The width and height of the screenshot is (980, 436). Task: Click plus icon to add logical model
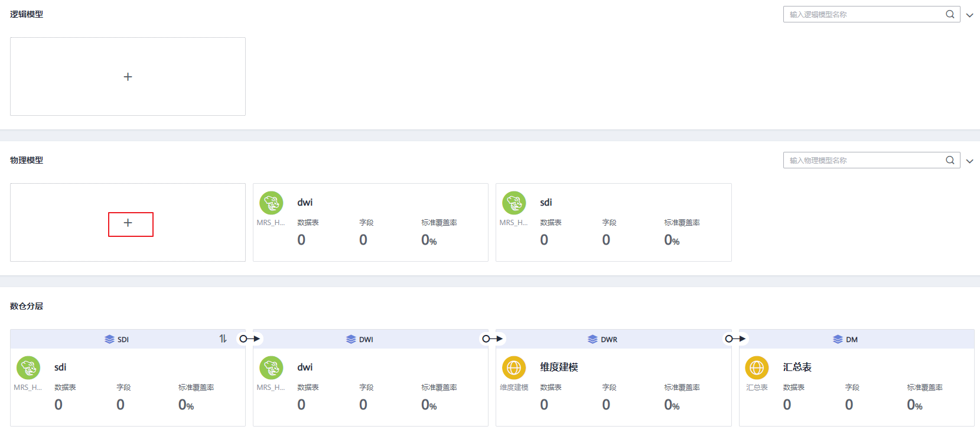128,77
